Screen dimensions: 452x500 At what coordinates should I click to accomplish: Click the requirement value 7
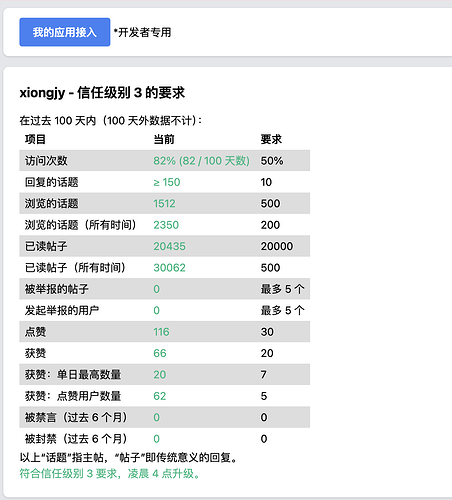tap(264, 375)
